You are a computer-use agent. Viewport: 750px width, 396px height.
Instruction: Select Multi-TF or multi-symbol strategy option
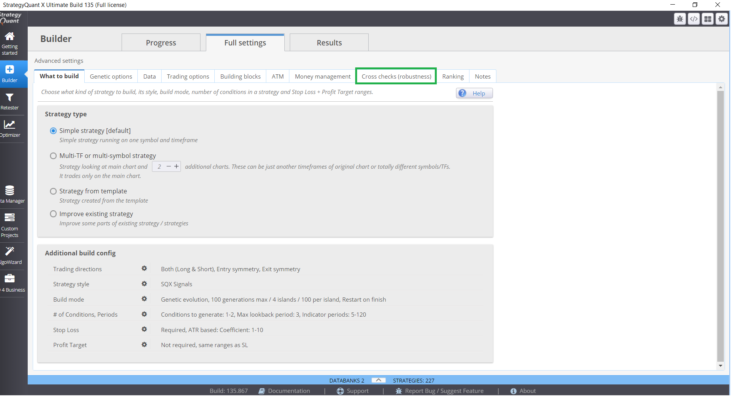tap(53, 155)
